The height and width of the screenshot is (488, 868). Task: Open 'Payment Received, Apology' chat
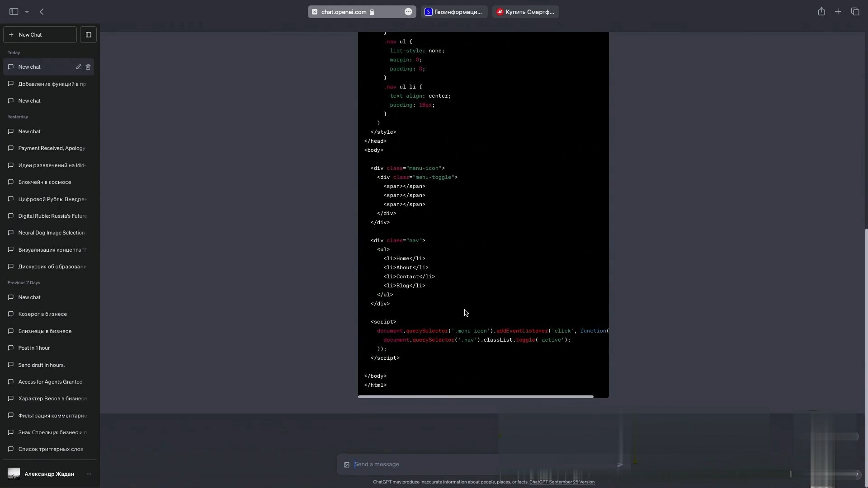49,148
